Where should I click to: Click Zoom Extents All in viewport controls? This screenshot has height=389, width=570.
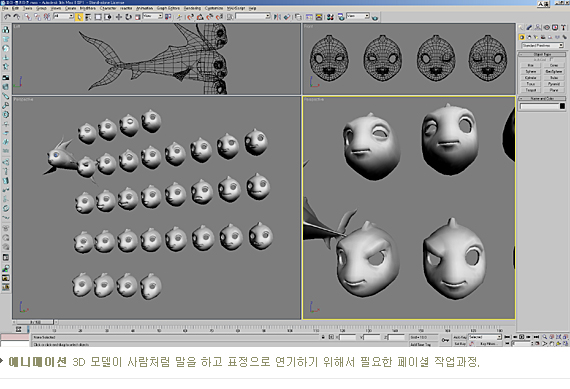[565, 337]
